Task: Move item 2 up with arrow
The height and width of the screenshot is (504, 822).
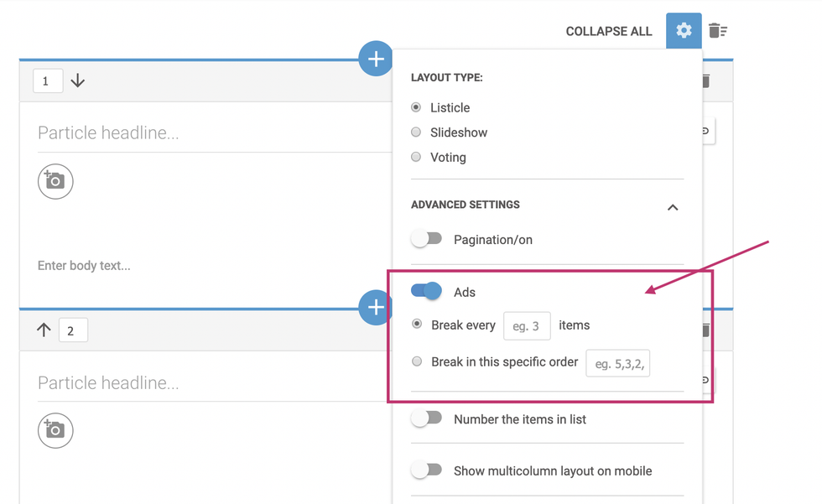Action: pos(44,330)
